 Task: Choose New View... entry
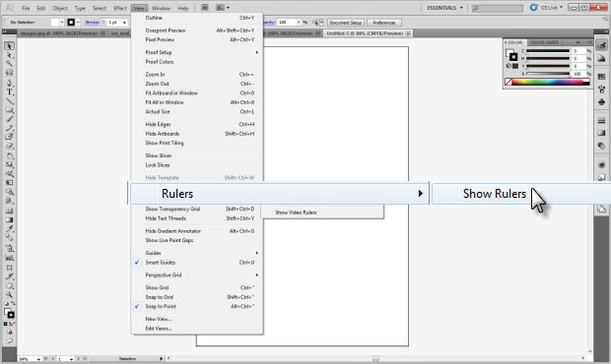point(197,319)
